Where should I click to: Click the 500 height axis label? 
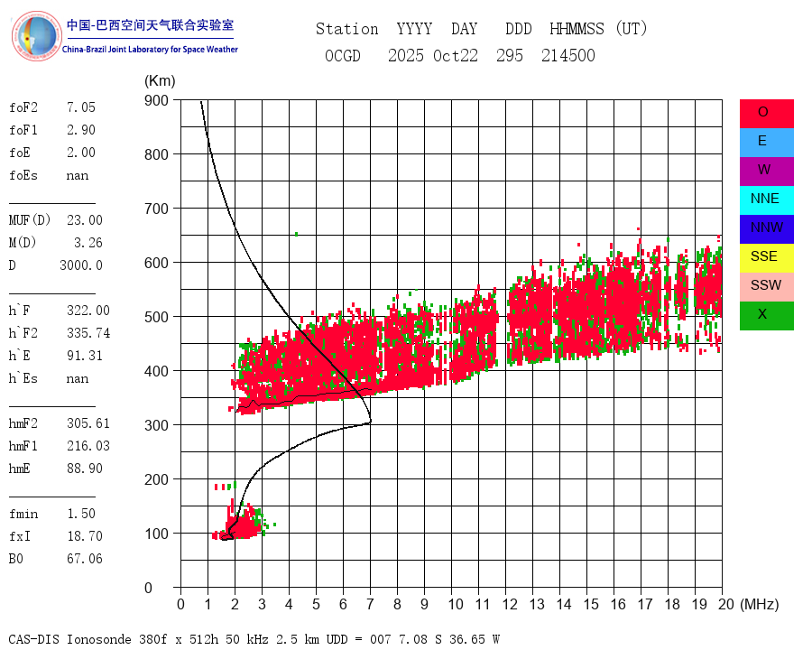(156, 317)
